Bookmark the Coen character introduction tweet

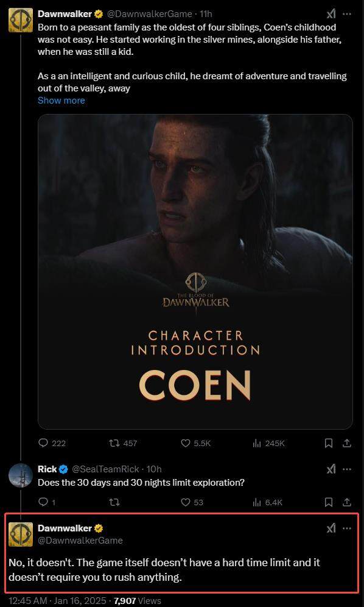coord(329,443)
